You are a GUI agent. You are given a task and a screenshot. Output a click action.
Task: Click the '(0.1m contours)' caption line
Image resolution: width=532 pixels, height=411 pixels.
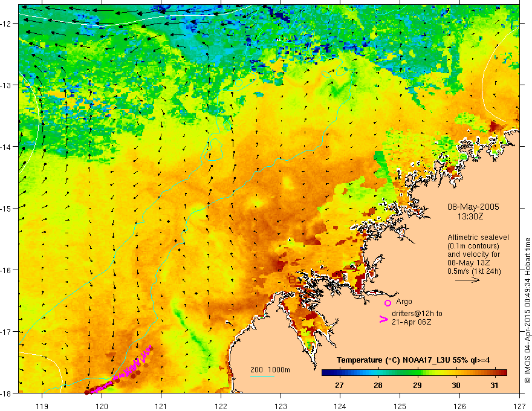[473, 246]
